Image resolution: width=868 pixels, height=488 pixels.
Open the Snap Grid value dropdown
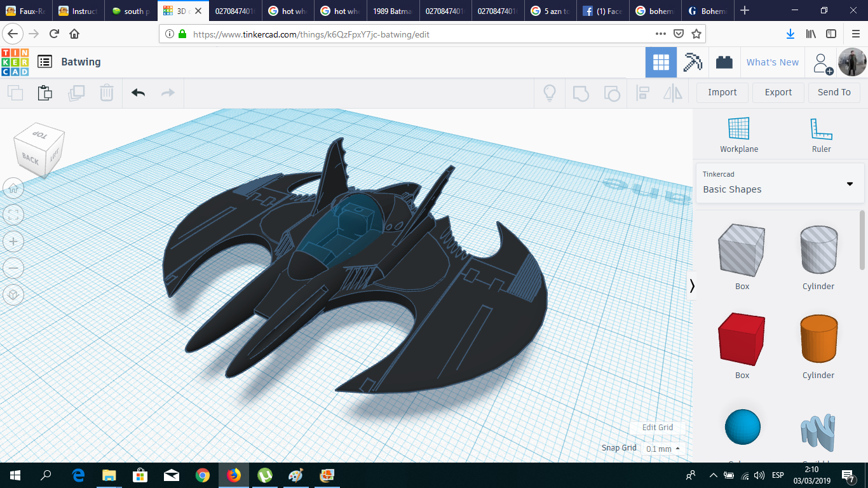pos(661,448)
